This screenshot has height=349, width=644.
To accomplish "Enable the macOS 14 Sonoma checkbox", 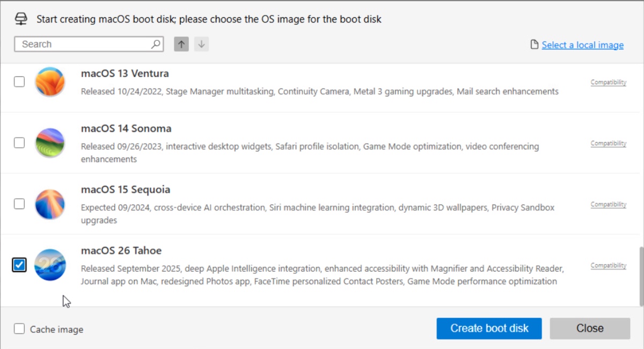I will coord(19,143).
